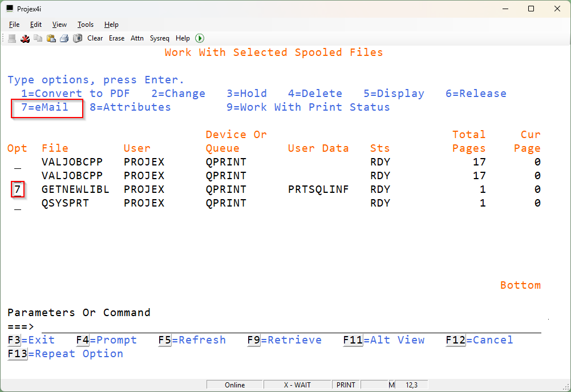Click the Help toolbar button beside Sysreq

(183, 38)
